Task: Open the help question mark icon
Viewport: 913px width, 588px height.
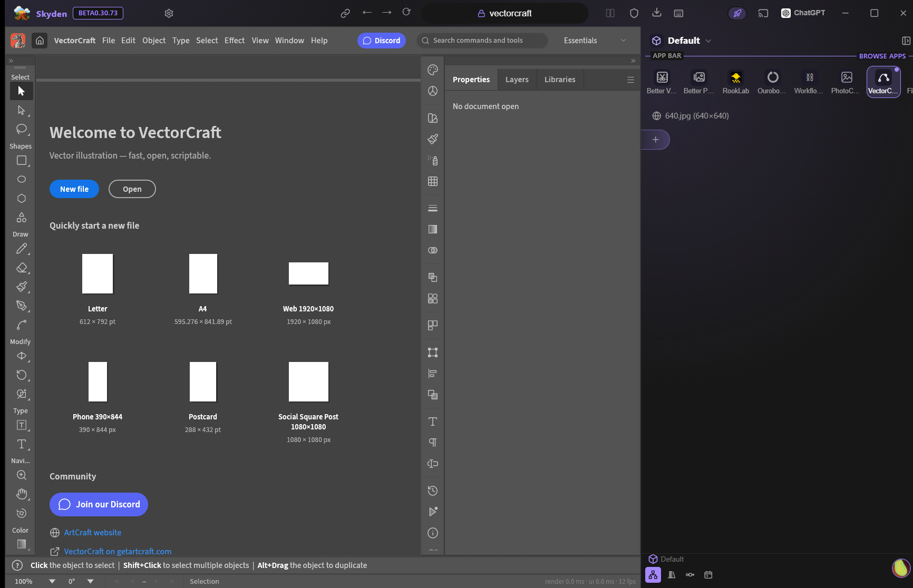Action: coord(17,565)
